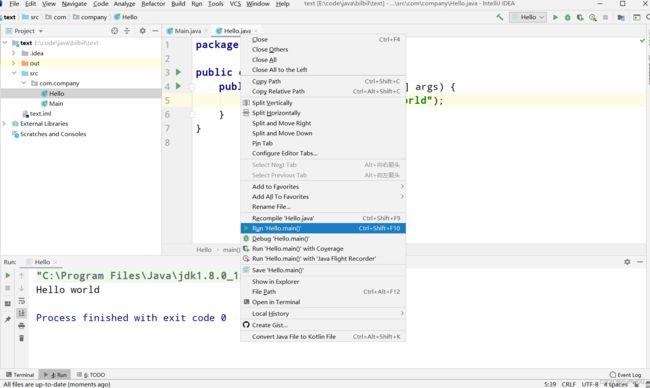Viewport: 650px width, 388px height.
Task: Expand the out folder
Action: [x=14, y=63]
